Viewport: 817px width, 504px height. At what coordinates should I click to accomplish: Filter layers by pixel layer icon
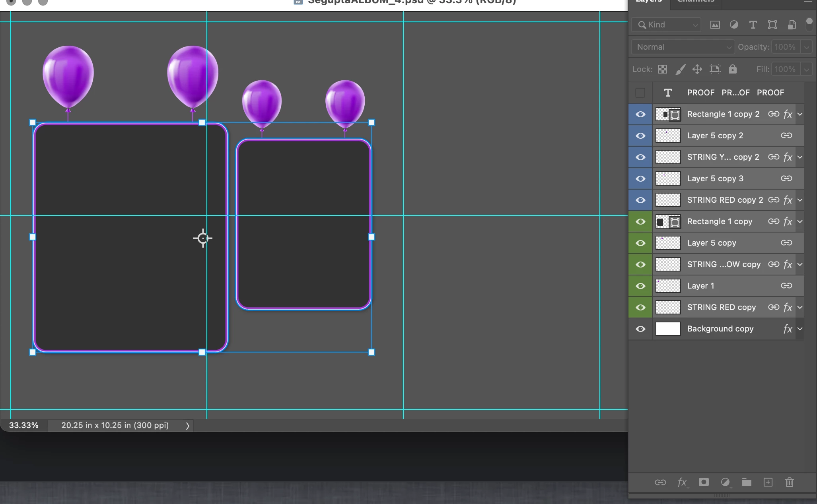(x=715, y=25)
